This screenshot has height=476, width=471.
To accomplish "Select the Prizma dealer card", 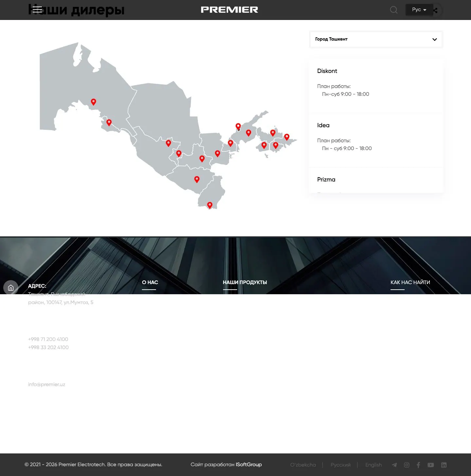I will 376,180.
